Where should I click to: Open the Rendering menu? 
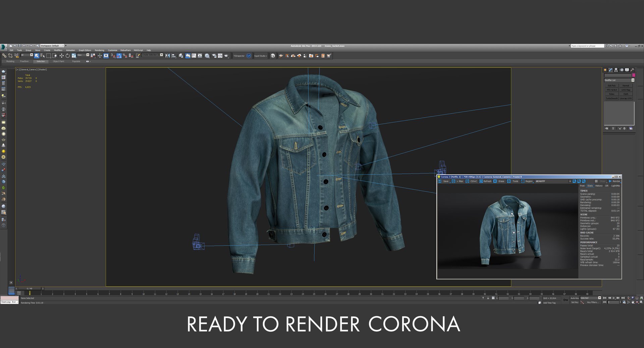[x=99, y=50]
